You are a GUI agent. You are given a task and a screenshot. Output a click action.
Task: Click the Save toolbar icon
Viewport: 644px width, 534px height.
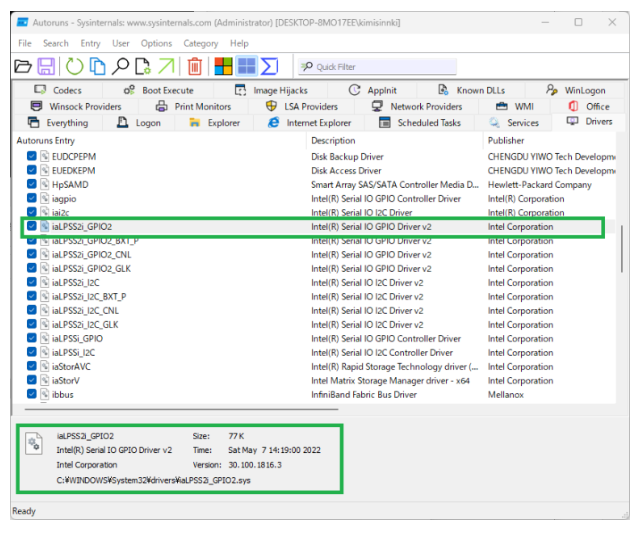(x=46, y=66)
